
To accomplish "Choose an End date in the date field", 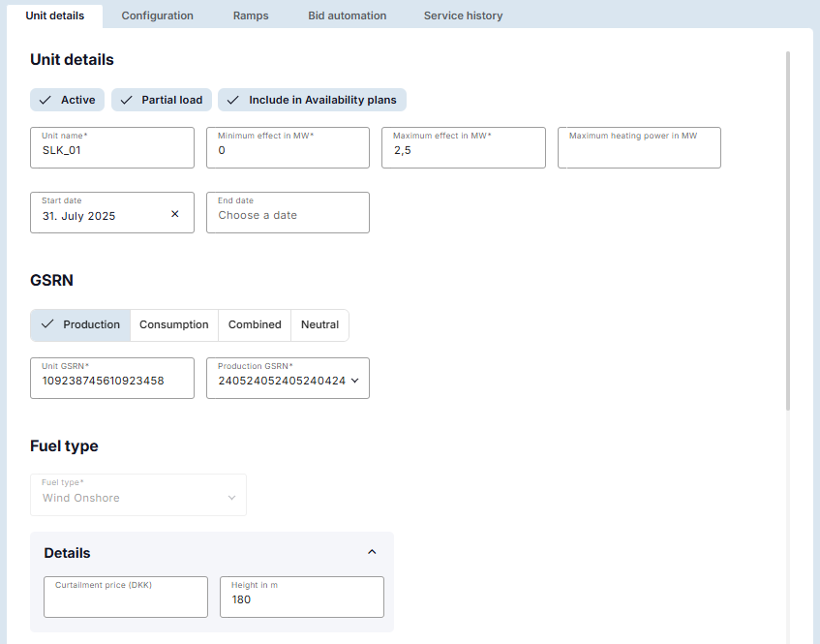I will coord(288,213).
